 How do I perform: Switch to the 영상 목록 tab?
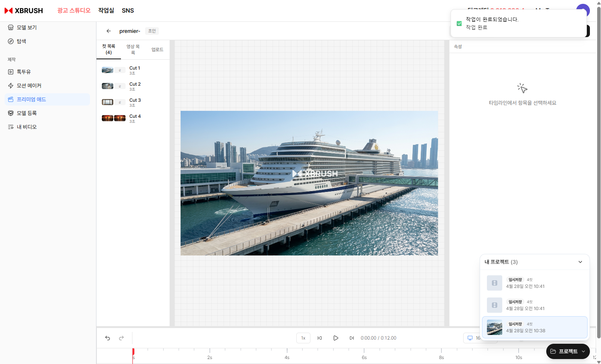[x=133, y=49]
